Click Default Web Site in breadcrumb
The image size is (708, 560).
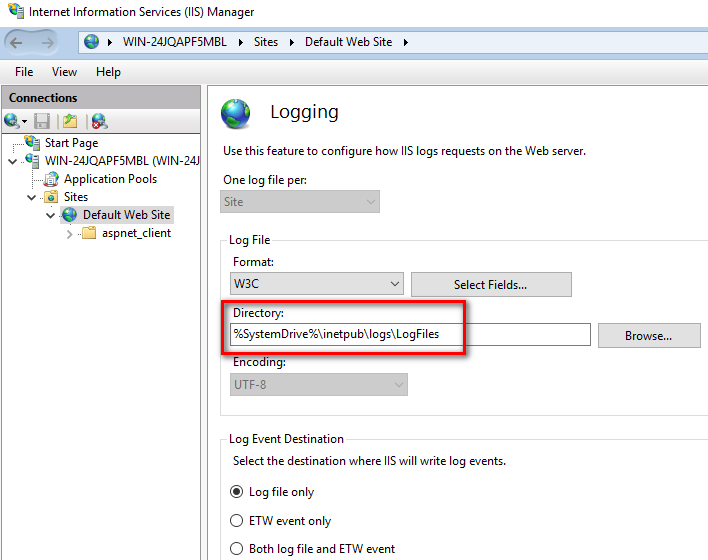click(x=348, y=42)
